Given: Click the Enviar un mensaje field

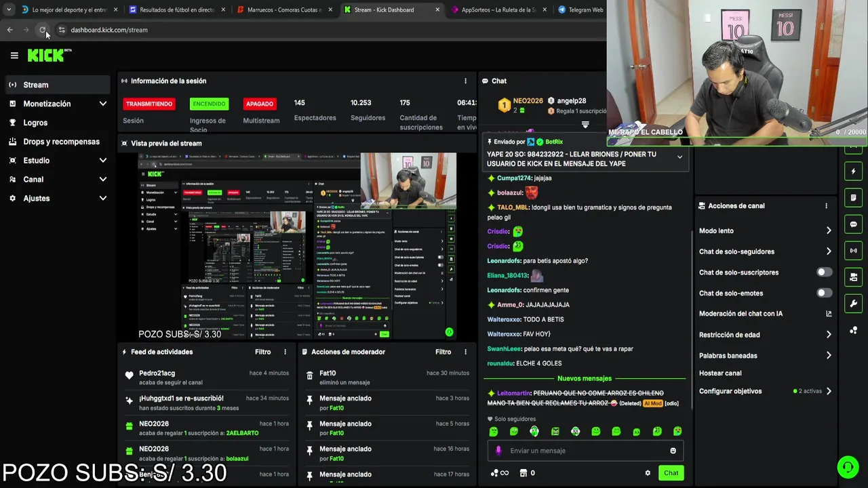Looking at the screenshot, I should click(585, 451).
